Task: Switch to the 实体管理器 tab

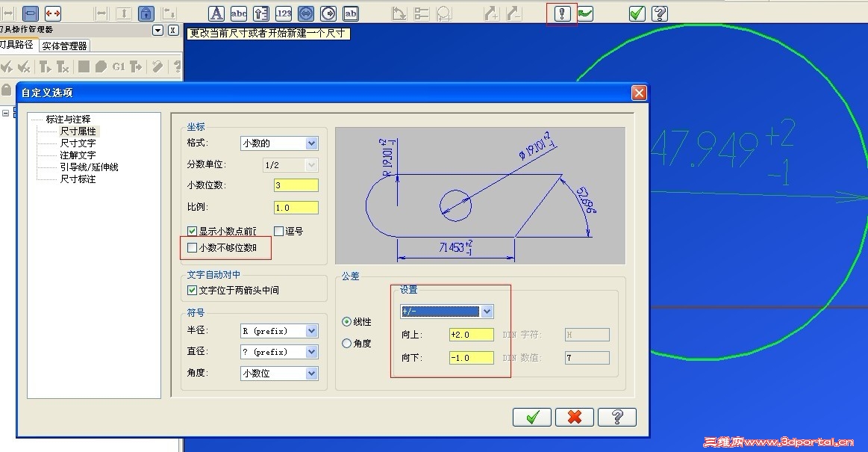Action: [x=64, y=46]
